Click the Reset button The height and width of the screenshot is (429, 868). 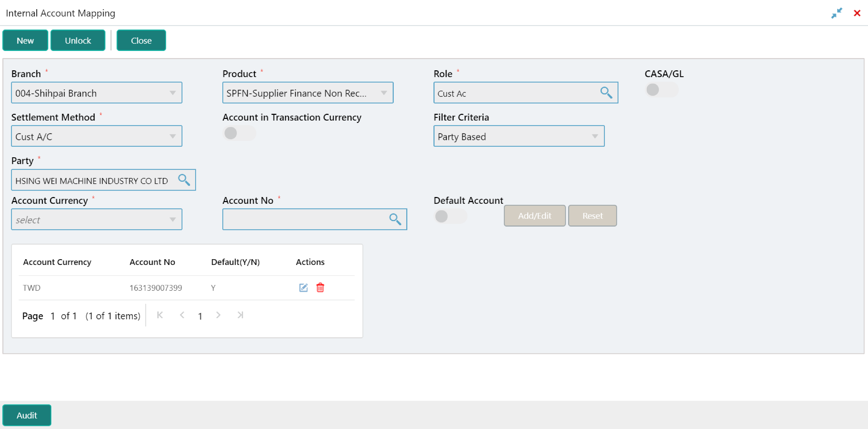[x=592, y=216]
